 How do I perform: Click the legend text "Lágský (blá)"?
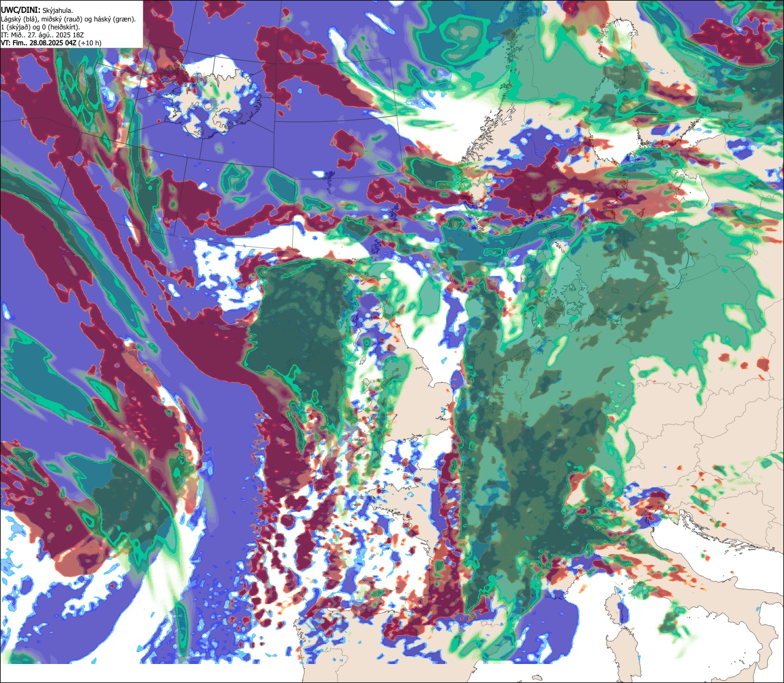coord(18,19)
